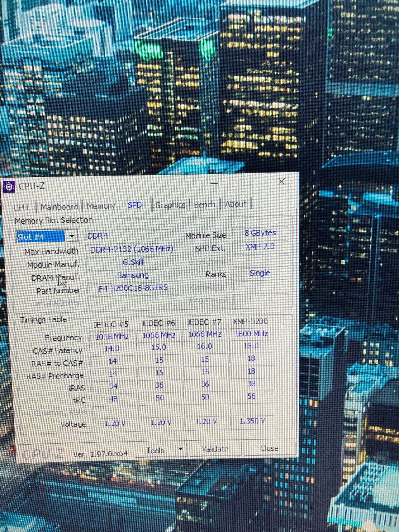This screenshot has width=399, height=532.
Task: Open the Graphics tab
Action: click(x=170, y=205)
